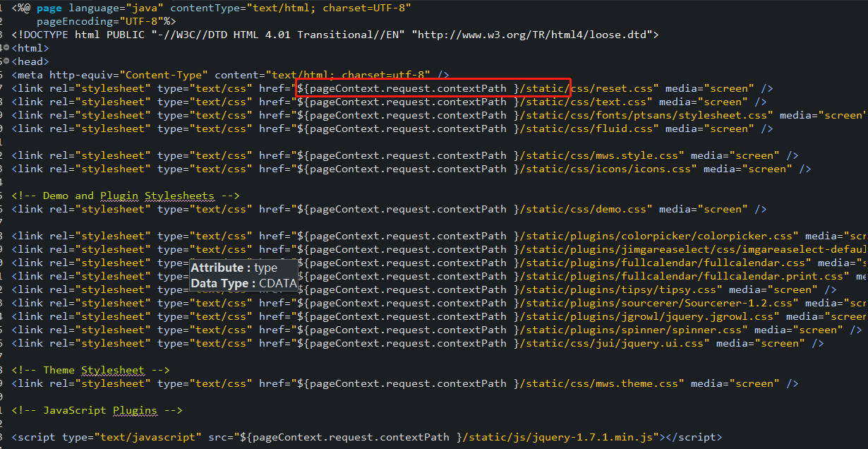Click the <html> opening tag
Image resolution: width=868 pixels, height=449 pixels.
point(30,48)
